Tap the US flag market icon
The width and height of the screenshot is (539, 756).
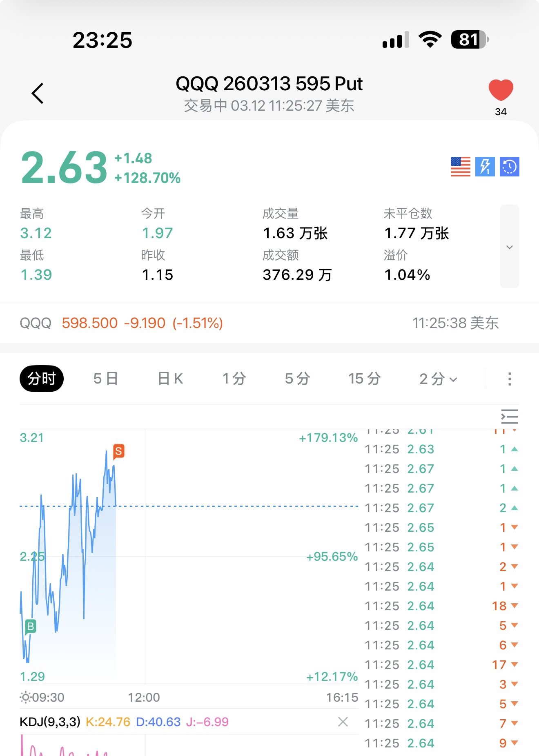pos(460,167)
